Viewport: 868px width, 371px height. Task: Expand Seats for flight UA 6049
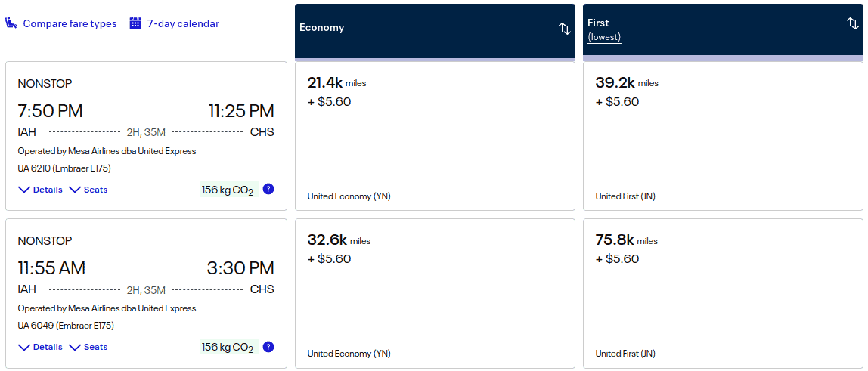pyautogui.click(x=88, y=347)
